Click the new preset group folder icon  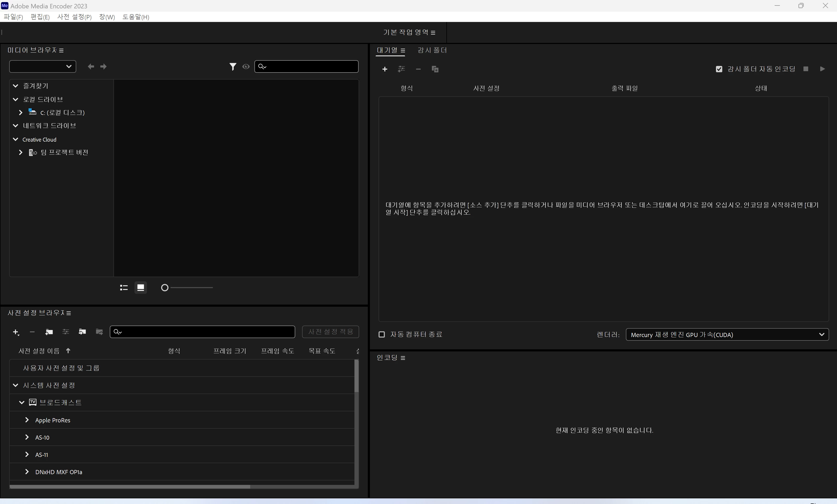coord(49,332)
